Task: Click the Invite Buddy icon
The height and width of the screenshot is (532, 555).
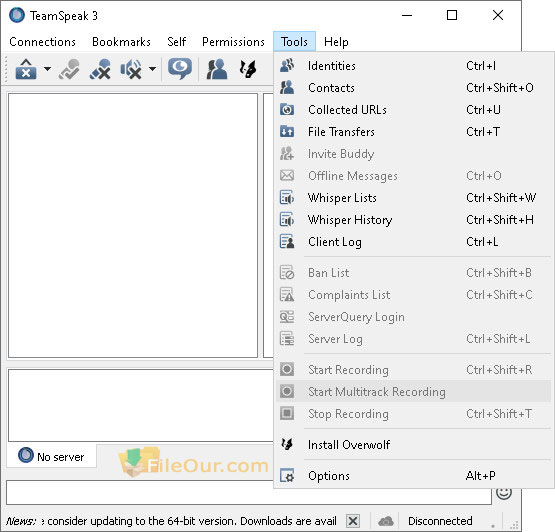Action: 287,154
